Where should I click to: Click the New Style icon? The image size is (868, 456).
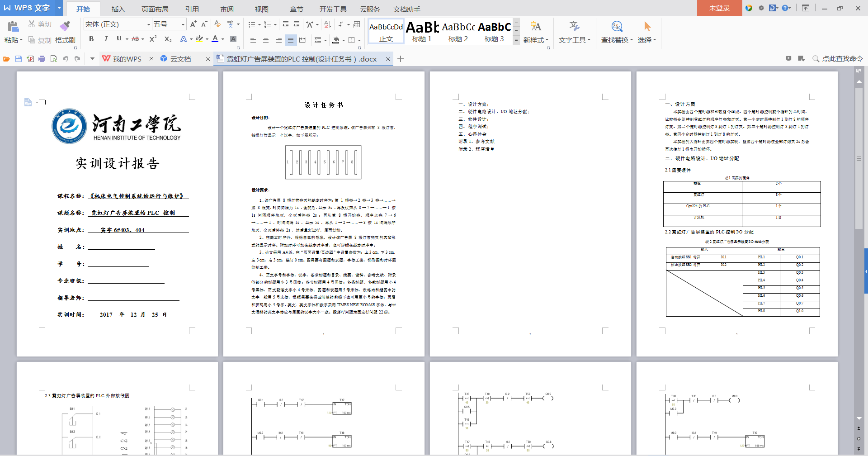[536, 26]
